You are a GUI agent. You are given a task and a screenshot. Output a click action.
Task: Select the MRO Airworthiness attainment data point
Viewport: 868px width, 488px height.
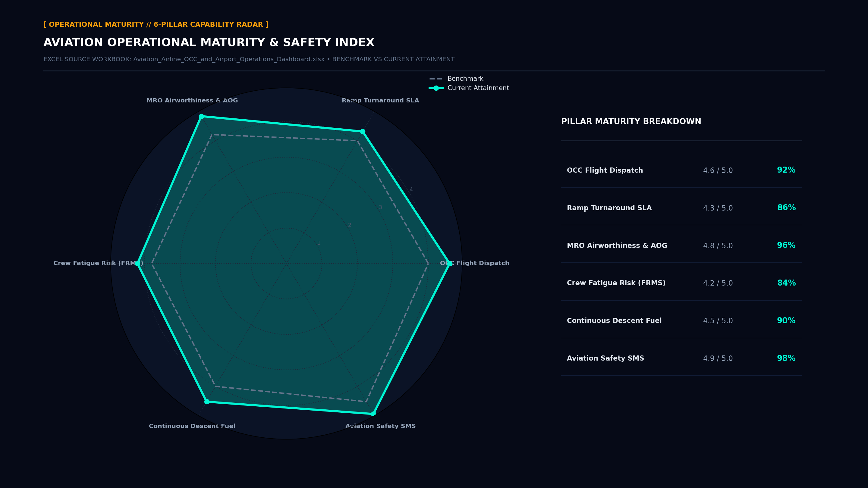click(x=202, y=117)
